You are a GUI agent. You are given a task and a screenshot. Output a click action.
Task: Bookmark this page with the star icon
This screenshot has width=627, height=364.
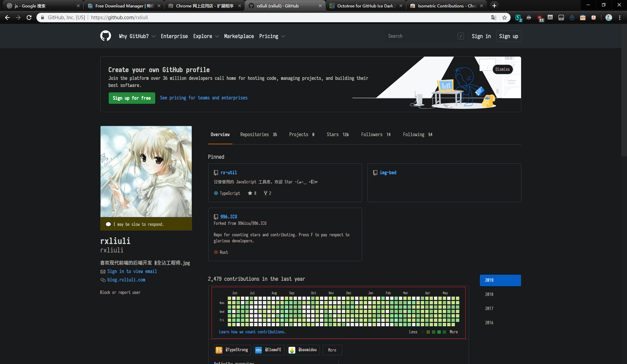coord(505,18)
